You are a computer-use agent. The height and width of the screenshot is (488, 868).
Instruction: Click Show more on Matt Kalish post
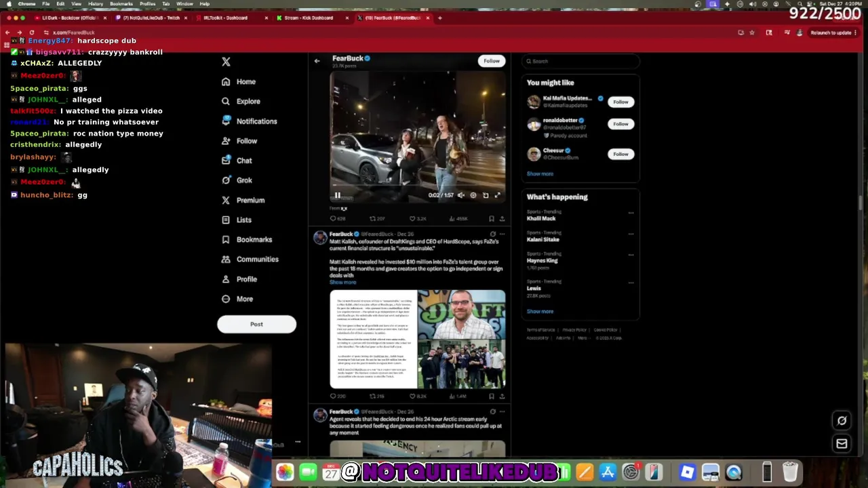[342, 282]
